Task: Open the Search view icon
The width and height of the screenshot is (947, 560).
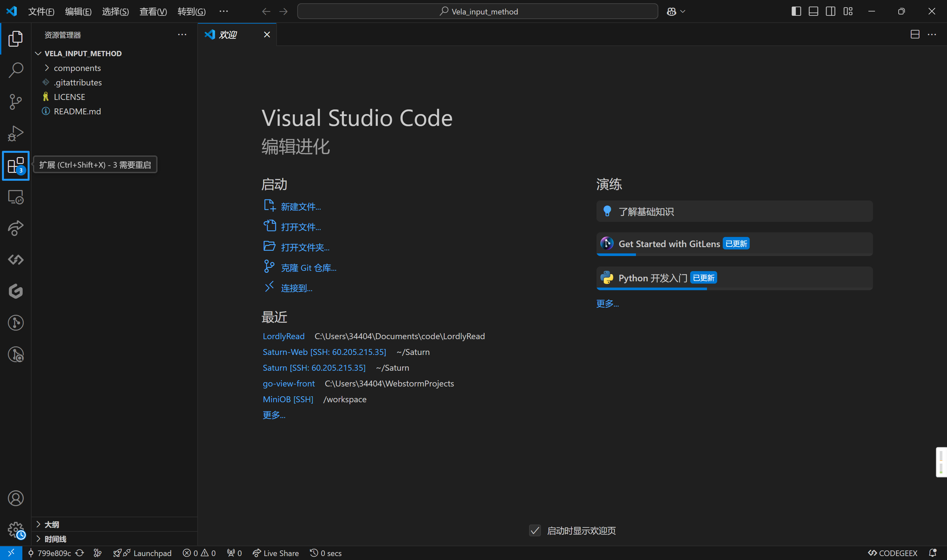Action: (15, 70)
